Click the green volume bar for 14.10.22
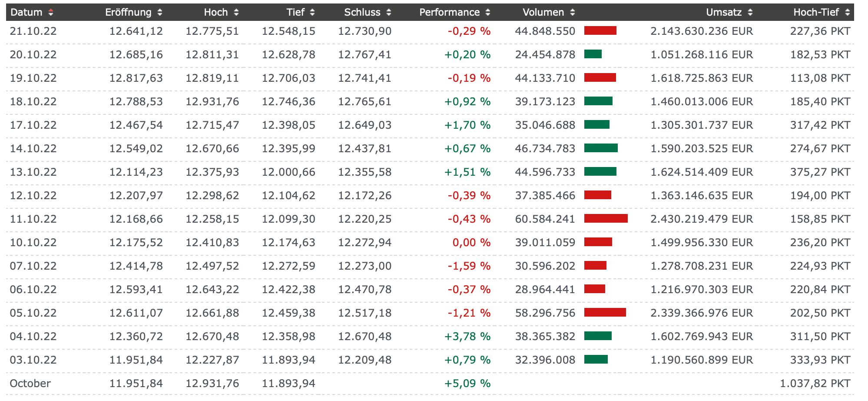 [x=601, y=148]
